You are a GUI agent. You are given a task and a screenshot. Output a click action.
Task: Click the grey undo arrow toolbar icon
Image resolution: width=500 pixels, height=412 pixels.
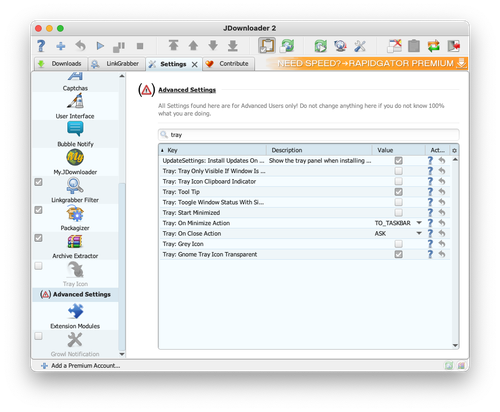tap(80, 46)
